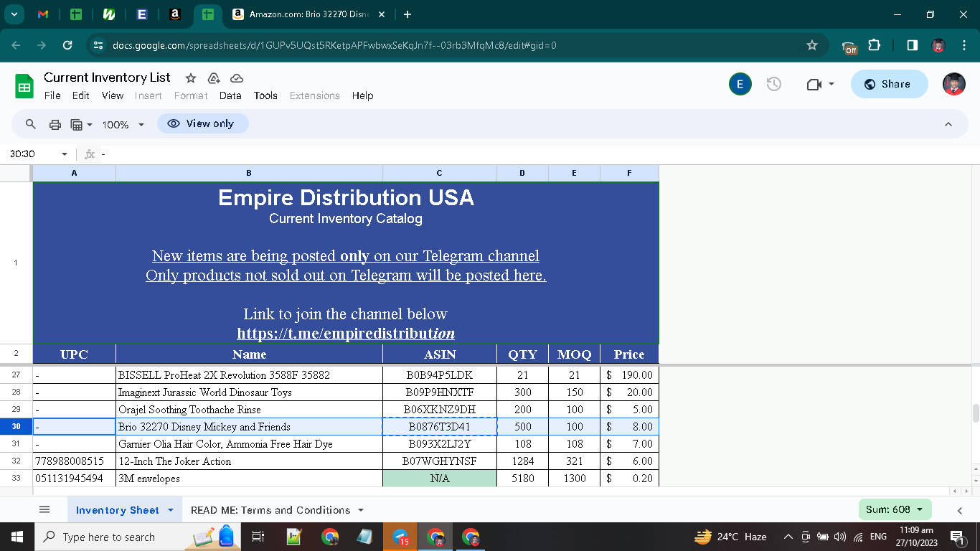The image size is (980, 551).
Task: Open a new browser tab
Action: click(407, 14)
